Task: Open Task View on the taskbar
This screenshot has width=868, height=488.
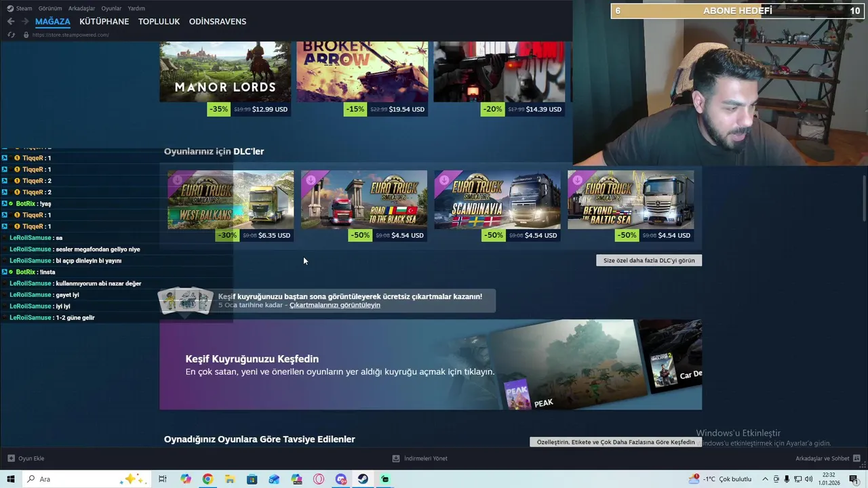Action: click(x=163, y=479)
